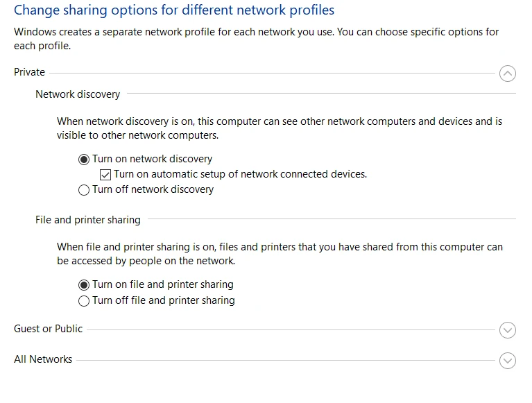This screenshot has height=403, width=532.
Task: Click the file and printer sharing description paragraph
Action: 279,254
